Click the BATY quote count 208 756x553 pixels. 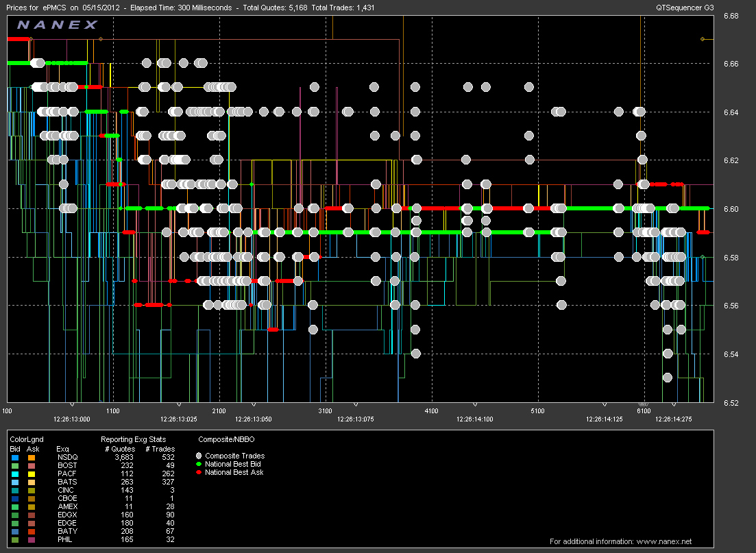pyautogui.click(x=127, y=531)
